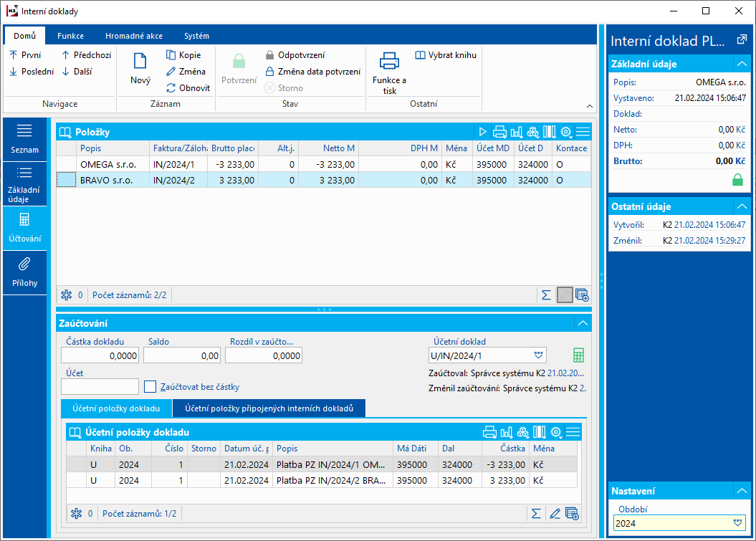
Task: Click Vybrat knihu button
Action: 446,55
